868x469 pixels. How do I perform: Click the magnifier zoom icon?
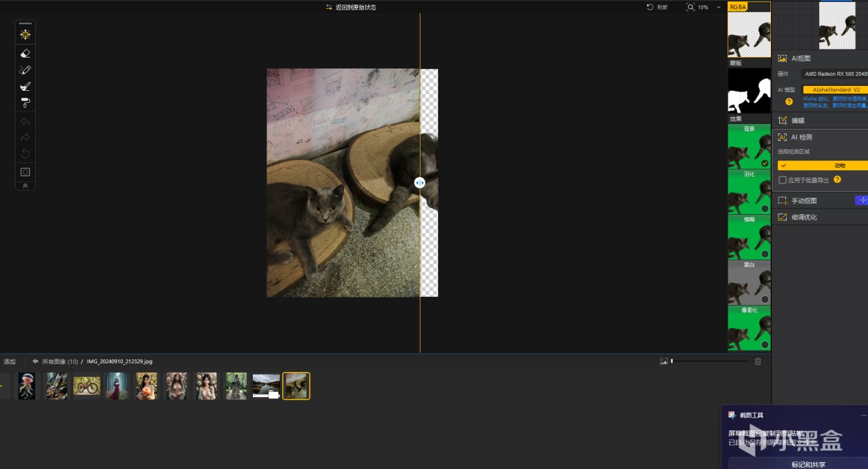pos(690,7)
